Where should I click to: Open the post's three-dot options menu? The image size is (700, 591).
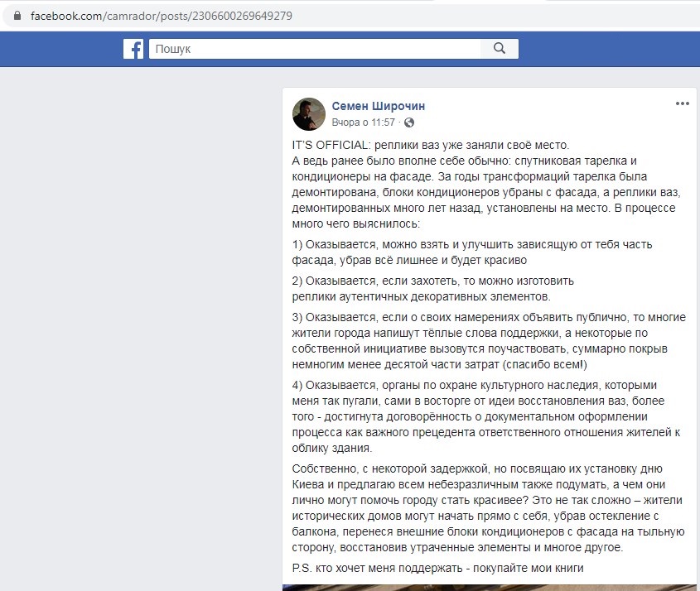(682, 104)
